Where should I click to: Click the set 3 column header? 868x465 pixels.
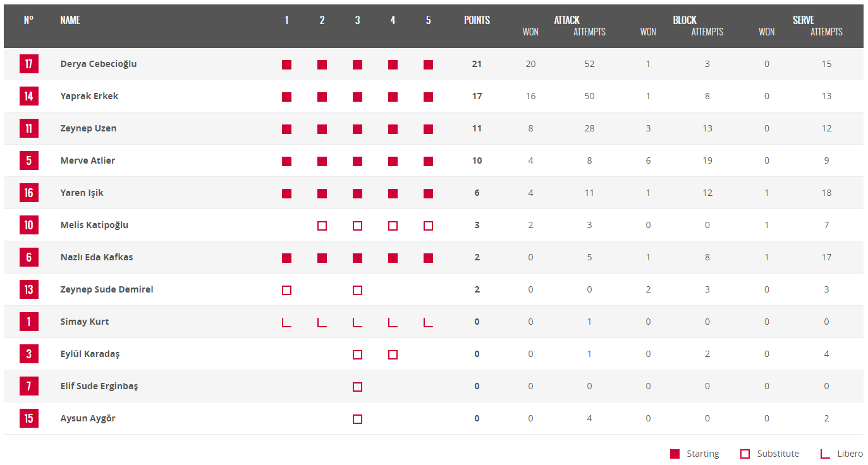pyautogui.click(x=357, y=20)
